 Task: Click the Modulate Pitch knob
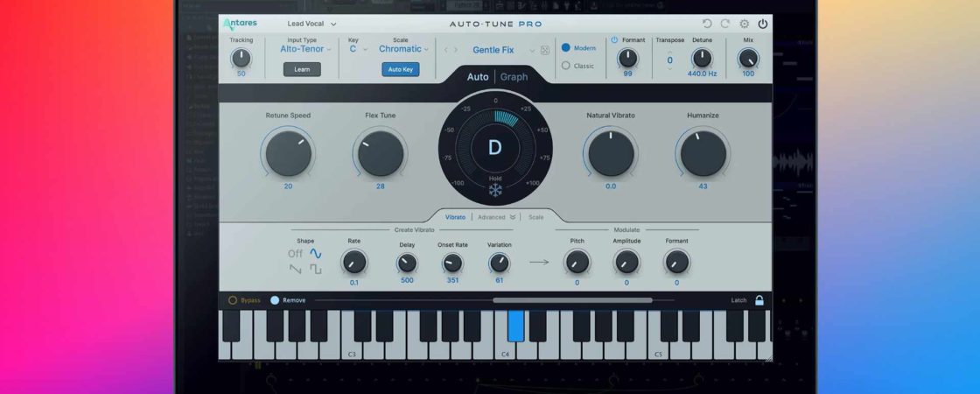pos(577,262)
